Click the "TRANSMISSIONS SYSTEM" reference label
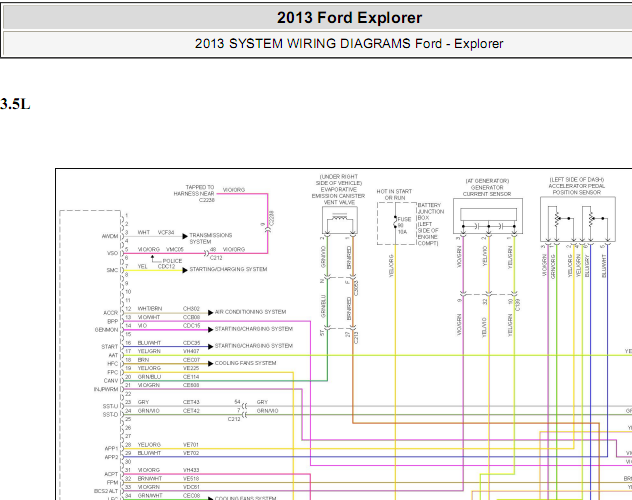This screenshot has width=632, height=500. coord(210,238)
